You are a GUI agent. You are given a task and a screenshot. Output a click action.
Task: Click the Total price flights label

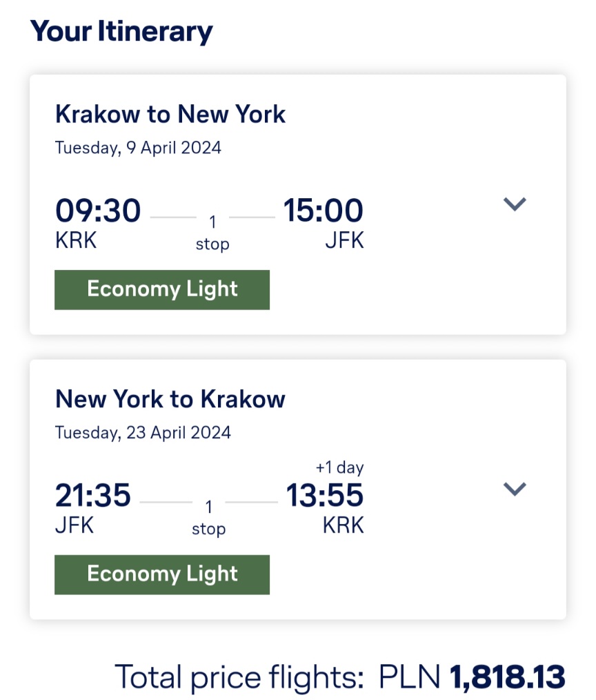239,678
